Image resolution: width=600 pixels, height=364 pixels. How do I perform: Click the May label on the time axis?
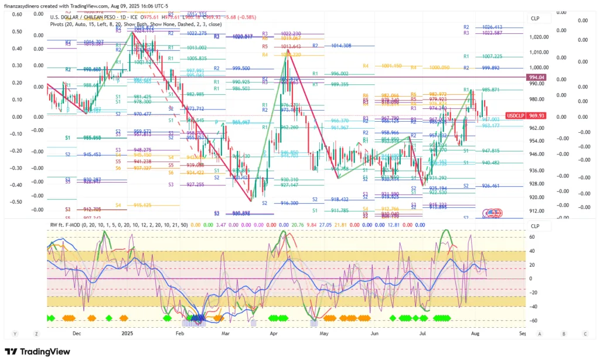[323, 334]
